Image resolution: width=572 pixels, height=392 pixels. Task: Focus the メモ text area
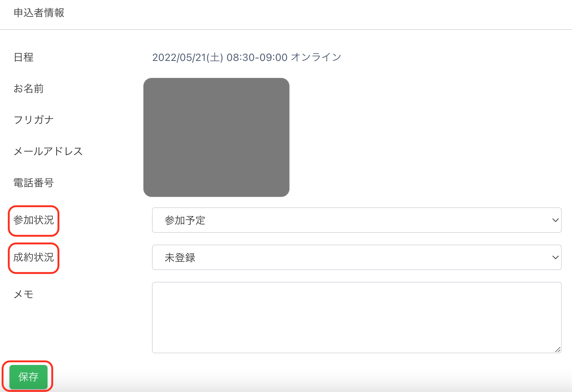pyautogui.click(x=356, y=317)
